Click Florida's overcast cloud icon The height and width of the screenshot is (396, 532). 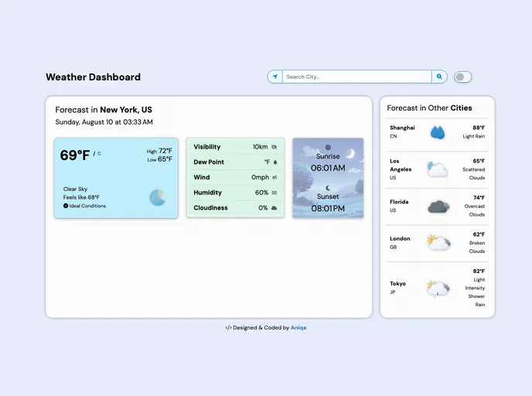coord(438,207)
